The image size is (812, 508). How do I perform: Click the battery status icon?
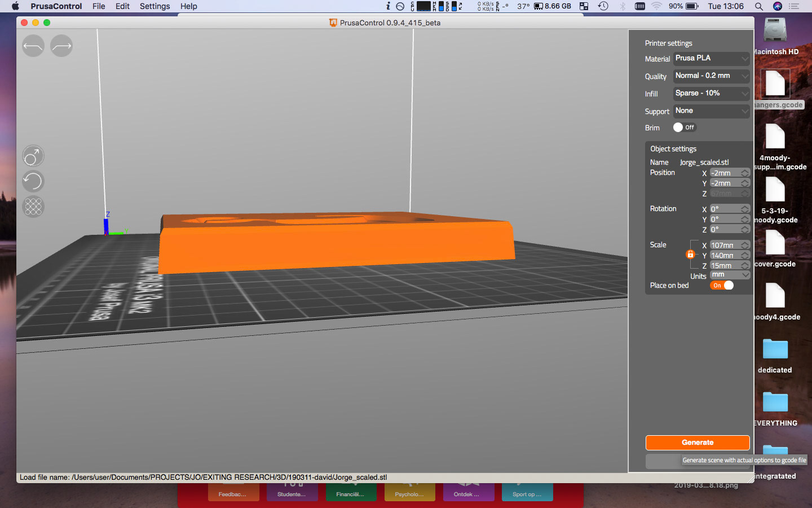(x=693, y=6)
